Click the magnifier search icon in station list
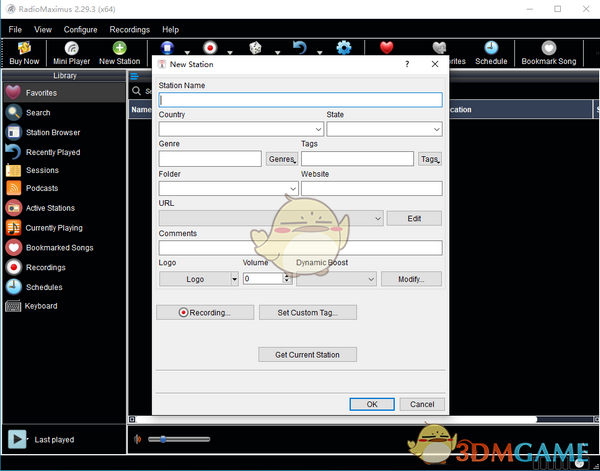The width and height of the screenshot is (600, 471). [136, 91]
